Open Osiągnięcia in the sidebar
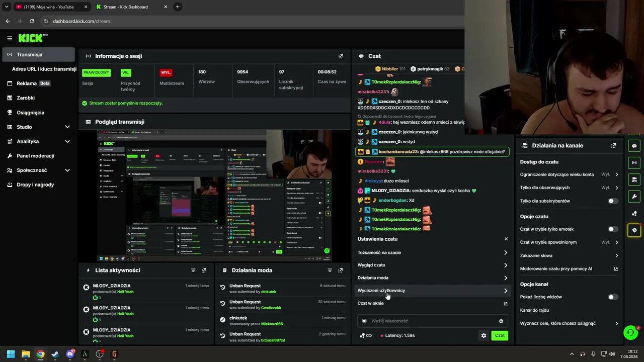This screenshot has width=644, height=362. pyautogui.click(x=39, y=113)
